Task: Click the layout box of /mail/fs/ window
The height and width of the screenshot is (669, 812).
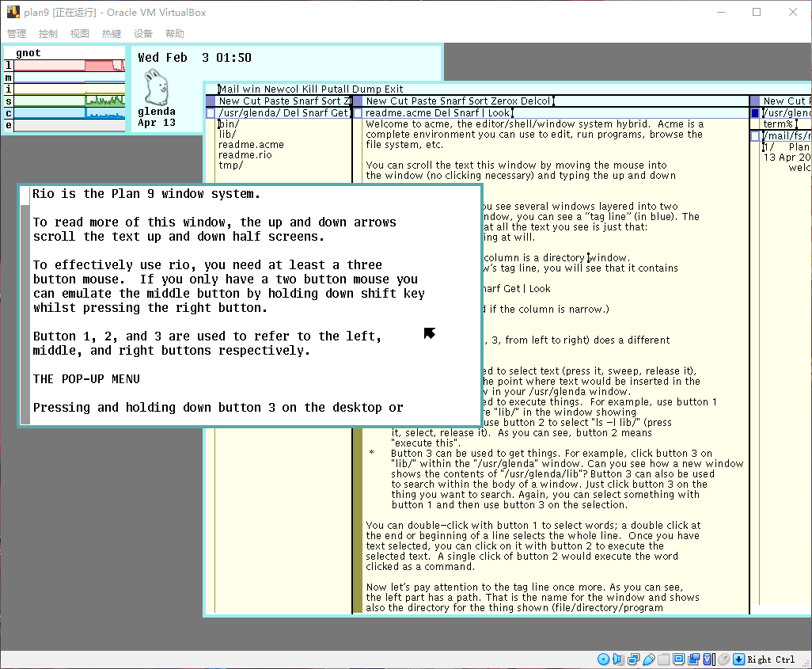Action: pyautogui.click(x=754, y=135)
